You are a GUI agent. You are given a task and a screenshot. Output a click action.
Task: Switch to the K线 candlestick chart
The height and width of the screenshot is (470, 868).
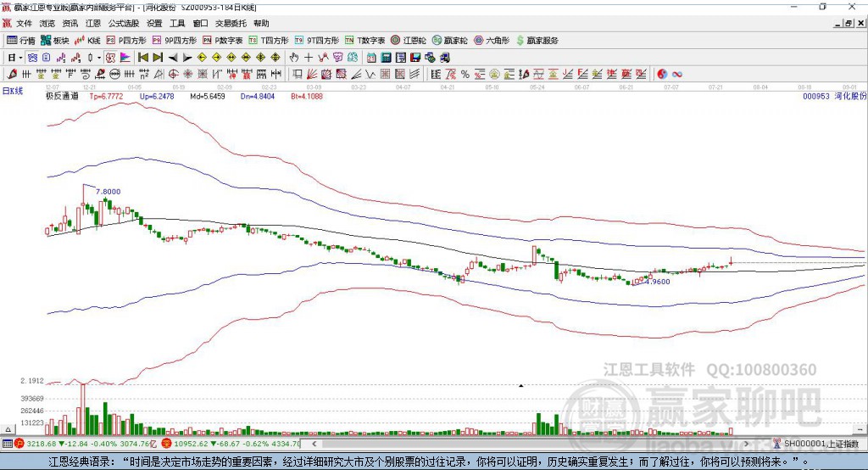point(87,41)
